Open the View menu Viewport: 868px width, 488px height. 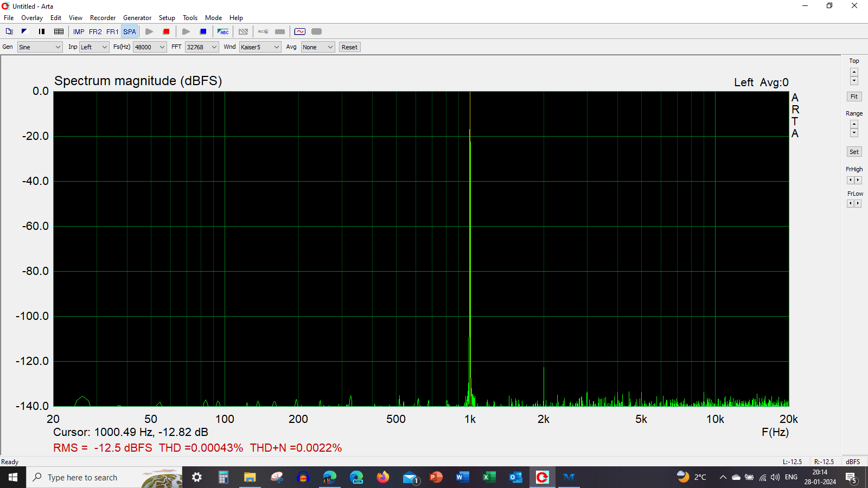tap(75, 18)
